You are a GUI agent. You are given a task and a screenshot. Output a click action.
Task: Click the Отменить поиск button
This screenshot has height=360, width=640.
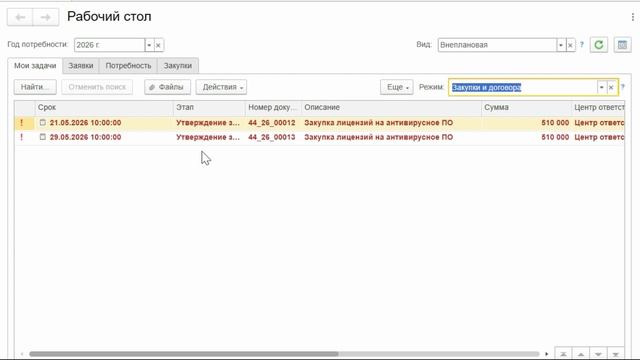[x=97, y=87]
